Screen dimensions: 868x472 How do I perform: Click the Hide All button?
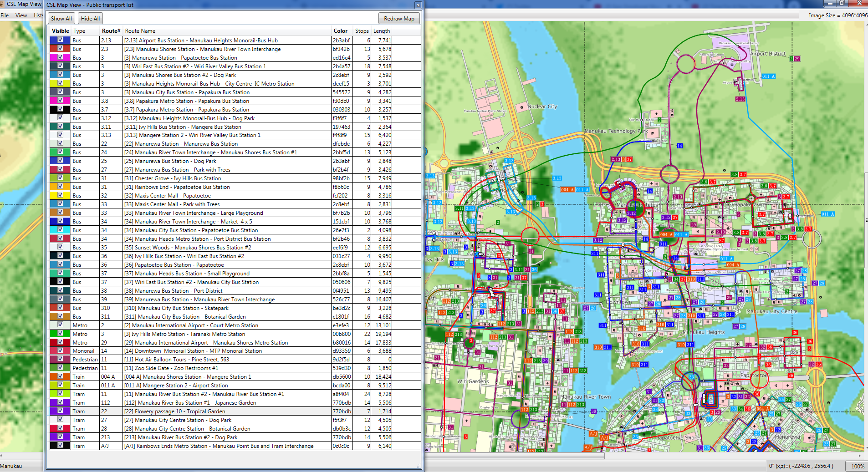click(x=90, y=19)
